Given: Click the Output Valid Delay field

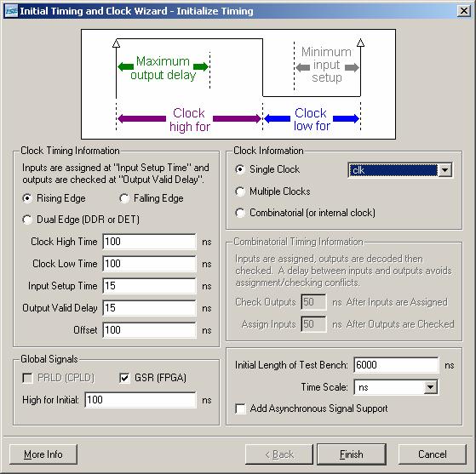Looking at the screenshot, I should click(149, 308).
